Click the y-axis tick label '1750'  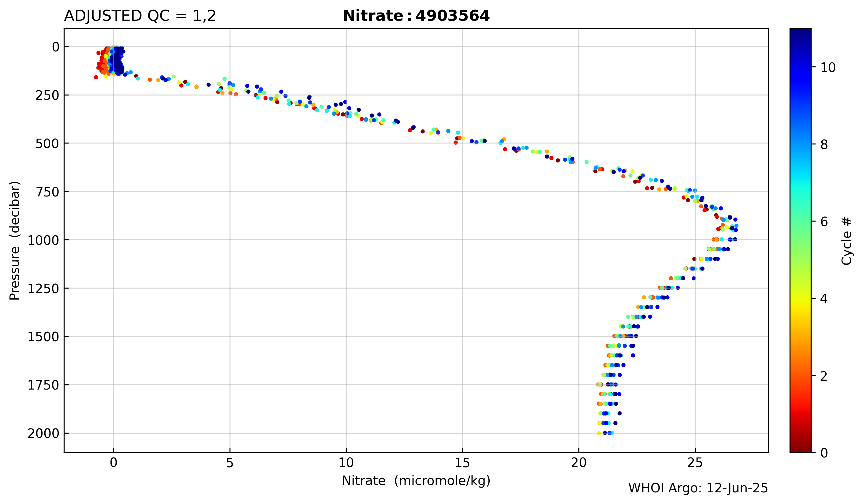point(43,385)
